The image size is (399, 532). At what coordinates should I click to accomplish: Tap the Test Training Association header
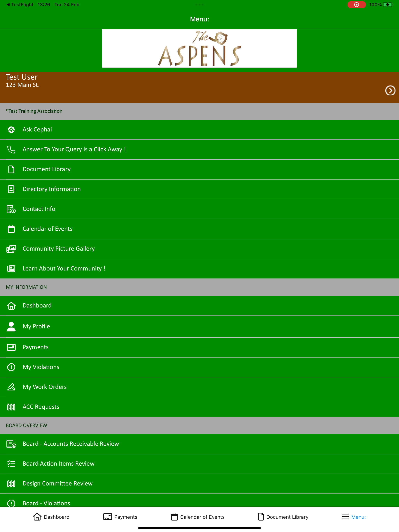pyautogui.click(x=199, y=111)
